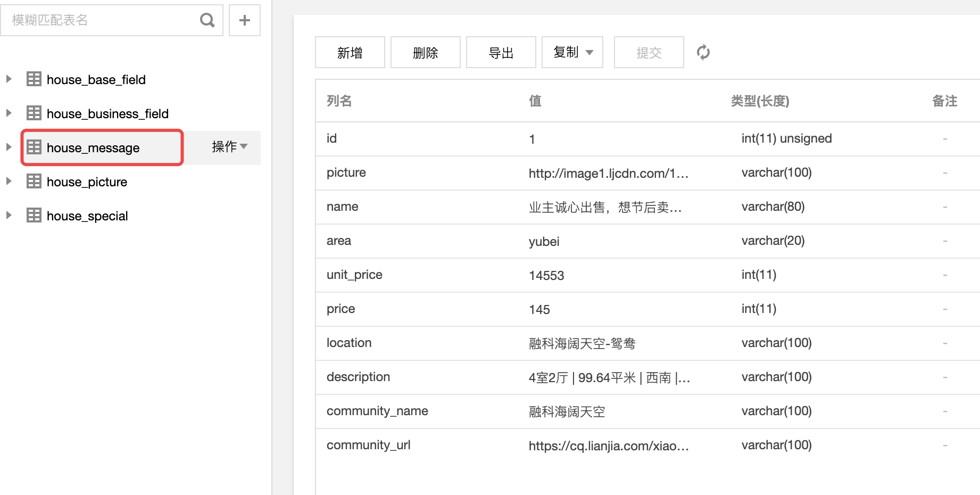Select the house_base_field table
Viewport: 980px width, 495px height.
coord(96,80)
